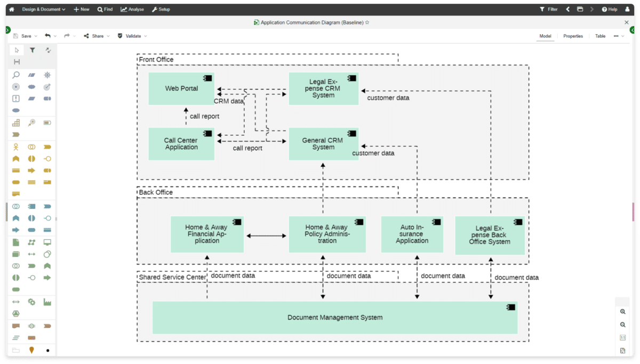The width and height of the screenshot is (640, 364).
Task: Switch to the Model tab
Action: pos(545,36)
